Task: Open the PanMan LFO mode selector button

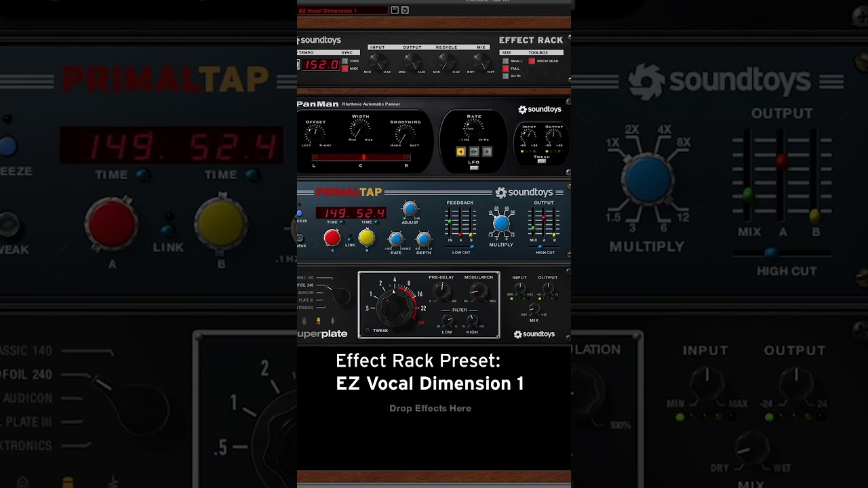Action: coord(474,167)
